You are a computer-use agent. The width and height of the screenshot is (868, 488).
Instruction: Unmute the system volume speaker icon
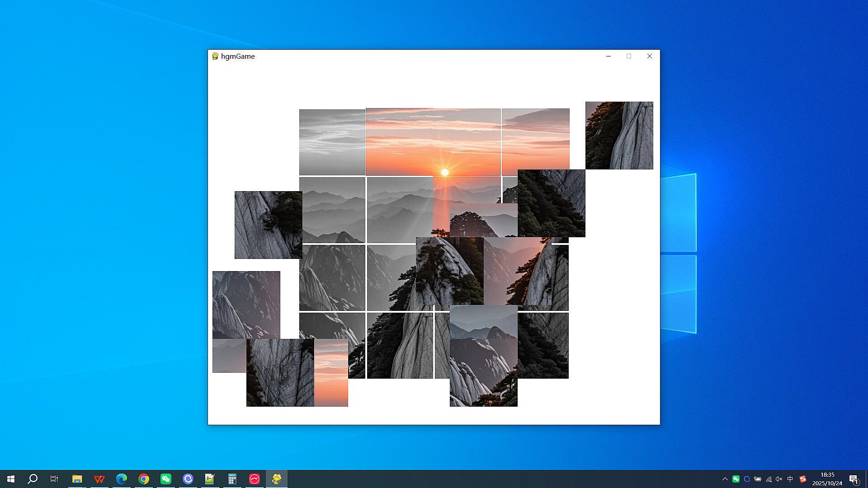coord(779,479)
